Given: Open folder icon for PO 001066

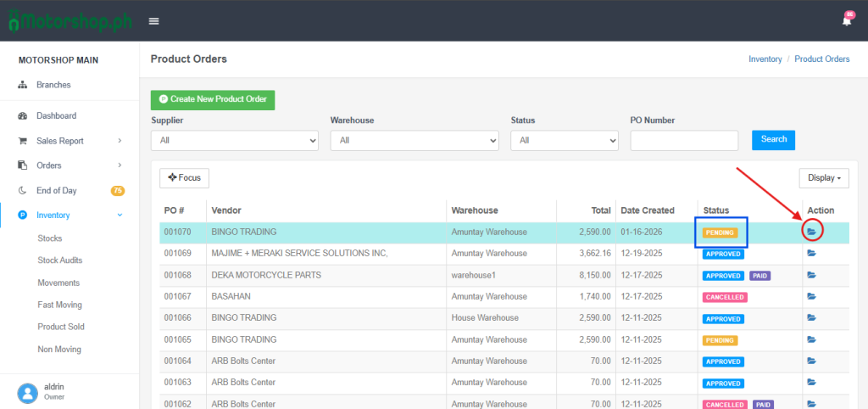Looking at the screenshot, I should click(811, 318).
